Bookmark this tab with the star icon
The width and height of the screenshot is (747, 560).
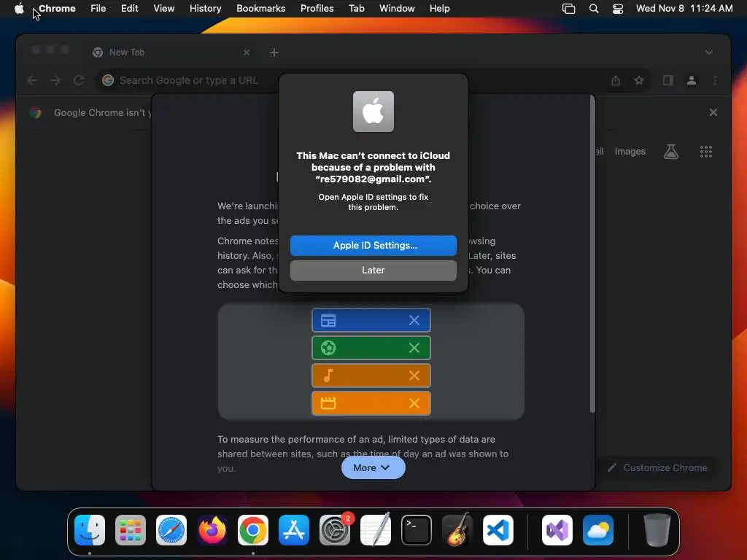pos(639,80)
